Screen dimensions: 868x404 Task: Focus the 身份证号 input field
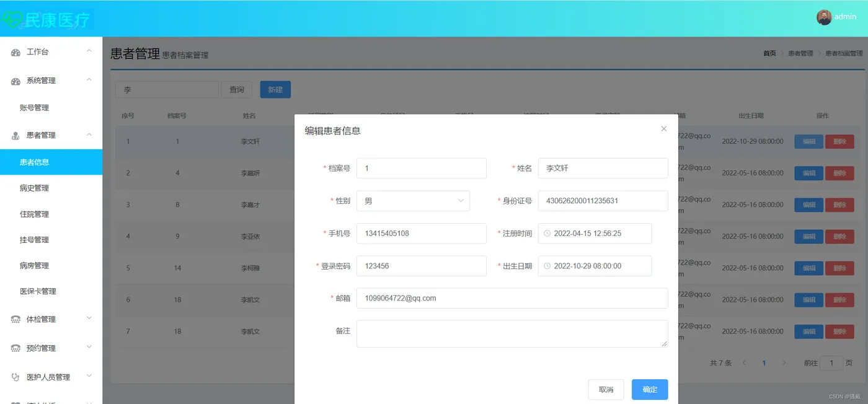(603, 201)
